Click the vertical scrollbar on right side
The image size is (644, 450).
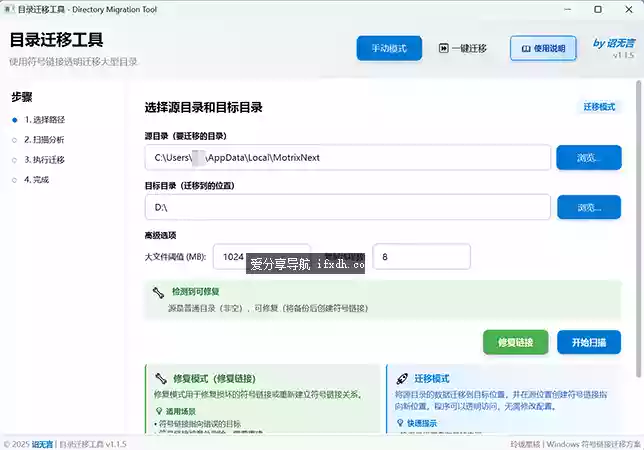click(638, 228)
